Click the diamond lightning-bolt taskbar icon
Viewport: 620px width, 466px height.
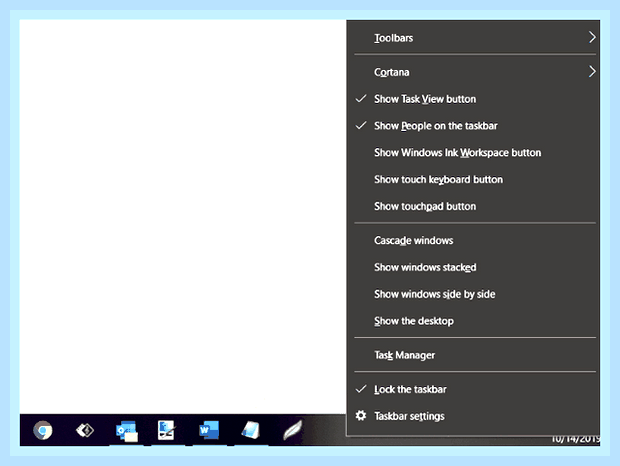click(x=85, y=430)
